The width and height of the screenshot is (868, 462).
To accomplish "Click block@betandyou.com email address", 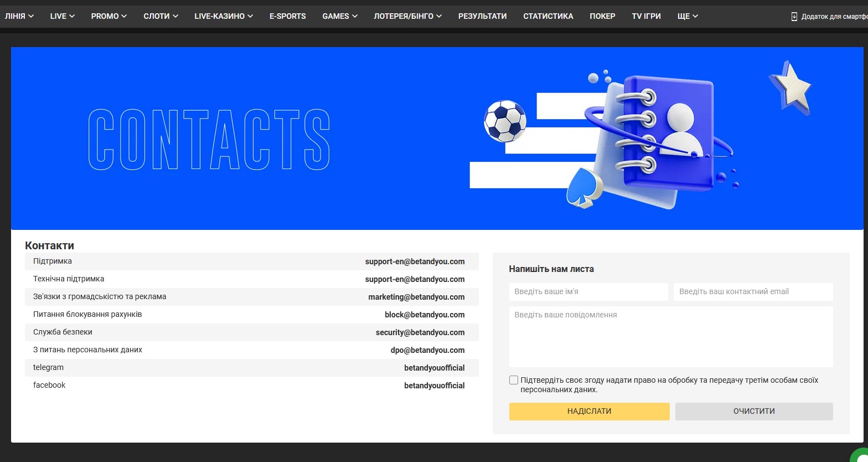I will (425, 315).
